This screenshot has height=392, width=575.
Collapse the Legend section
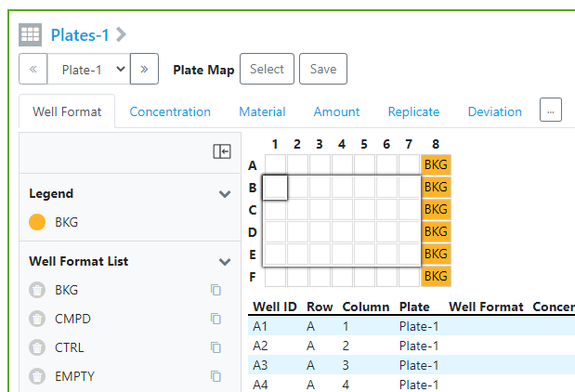[224, 194]
